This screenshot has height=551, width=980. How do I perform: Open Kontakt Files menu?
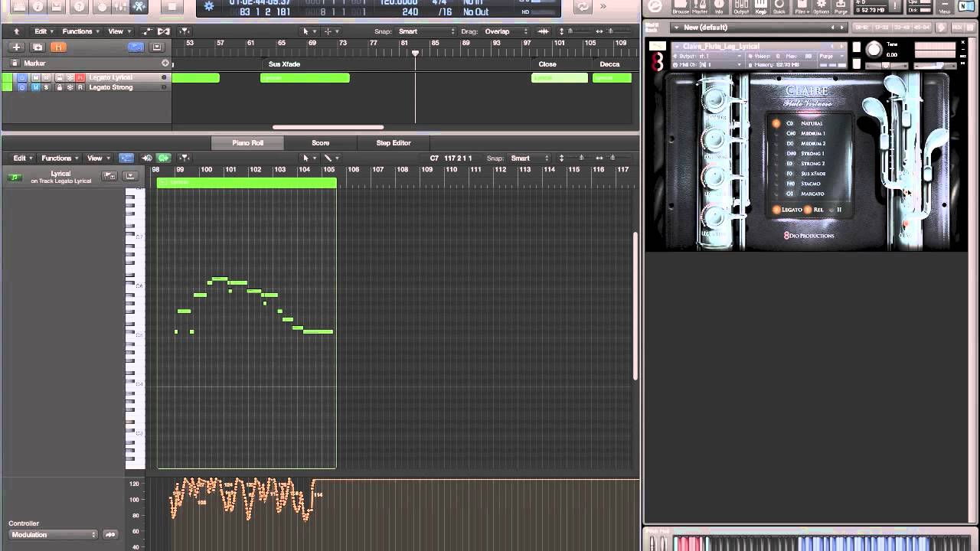point(802,8)
